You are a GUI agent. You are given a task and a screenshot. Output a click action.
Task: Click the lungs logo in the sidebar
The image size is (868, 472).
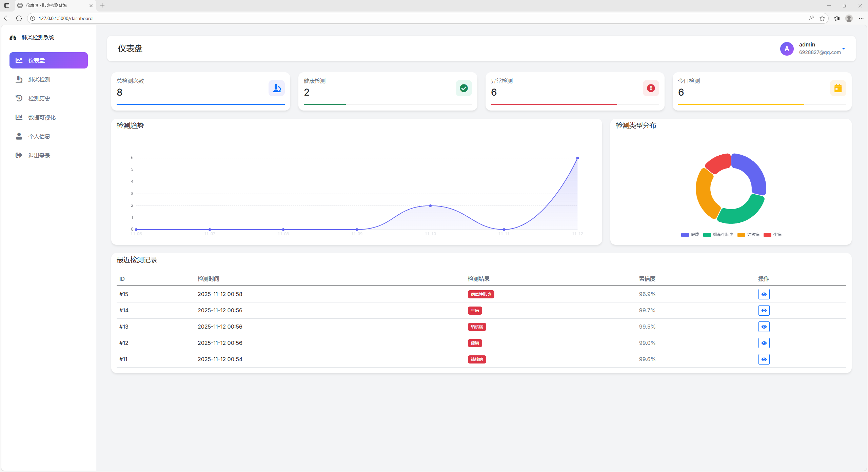[x=13, y=37]
